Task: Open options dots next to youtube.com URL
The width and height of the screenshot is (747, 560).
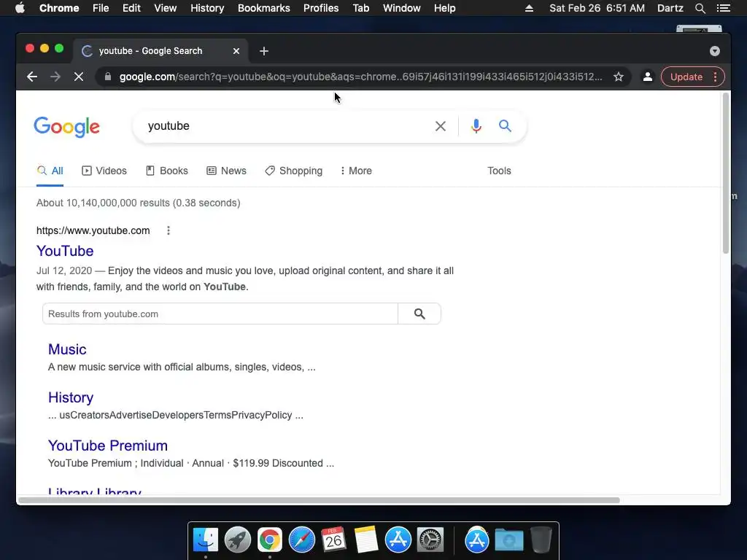Action: 169,230
